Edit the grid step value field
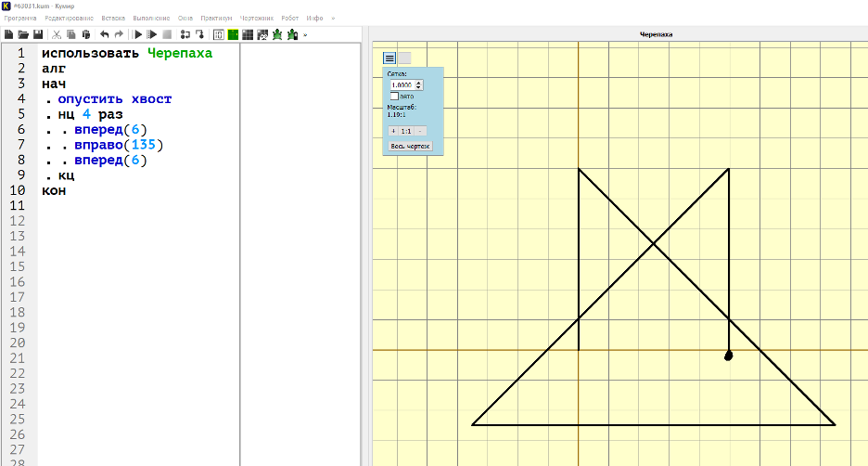Image resolution: width=868 pixels, height=466 pixels. point(402,84)
